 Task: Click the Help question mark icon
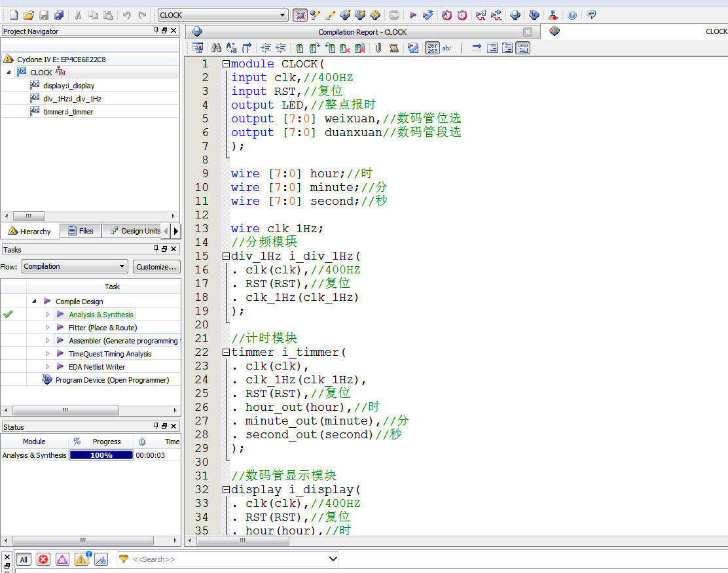pyautogui.click(x=572, y=15)
